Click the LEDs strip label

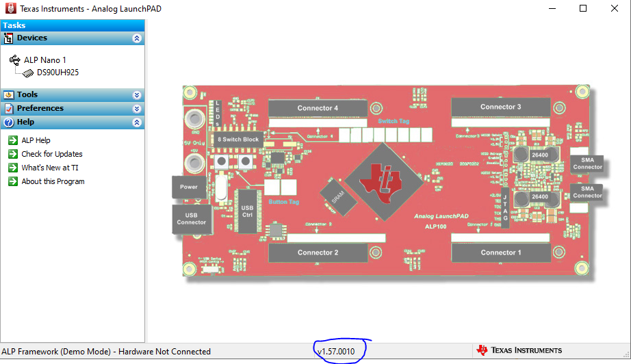[218, 114]
